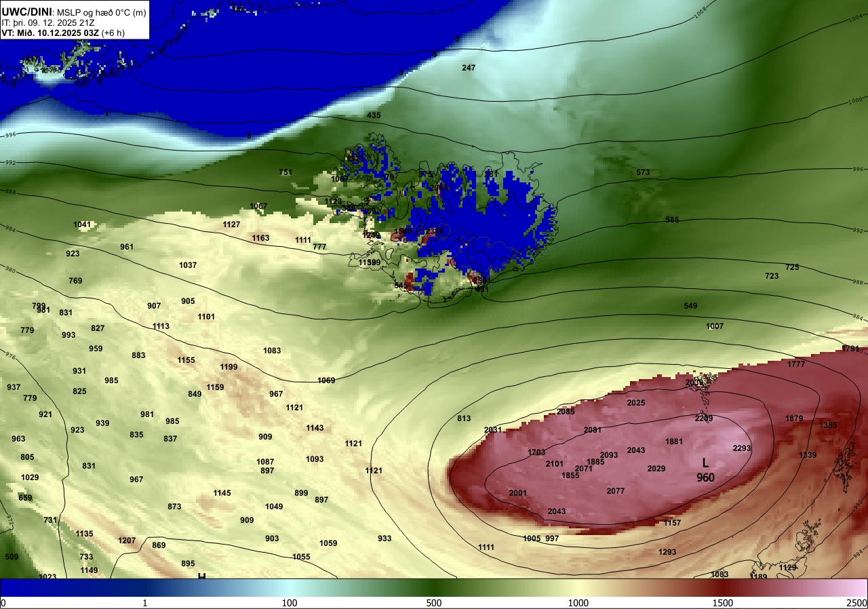
Task: Click the height value 585
Action: coord(672,220)
